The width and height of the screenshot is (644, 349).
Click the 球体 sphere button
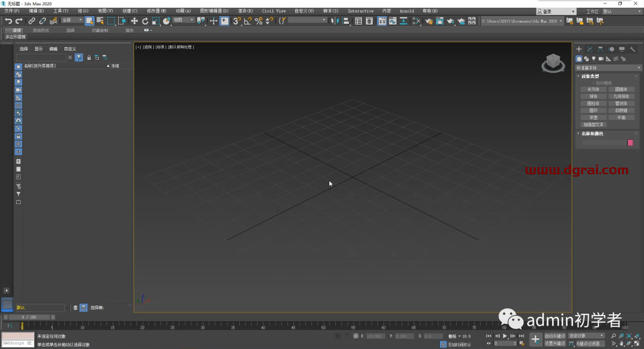pos(593,96)
